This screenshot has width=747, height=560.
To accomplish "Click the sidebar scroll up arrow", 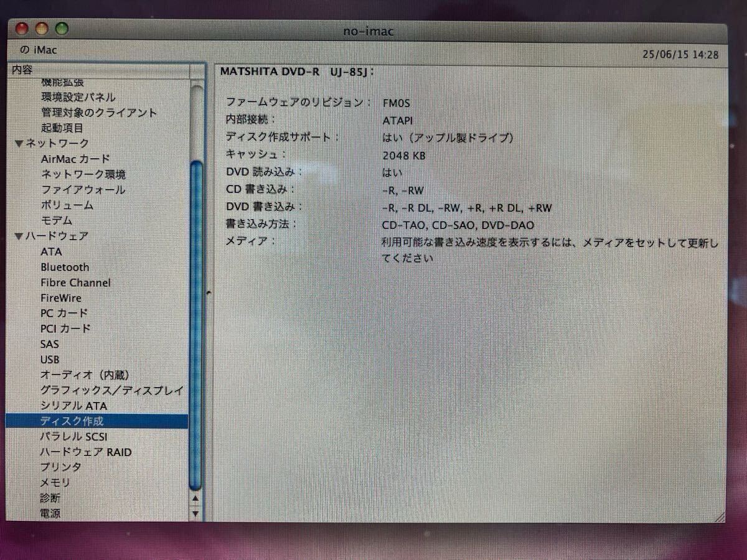I will (195, 498).
